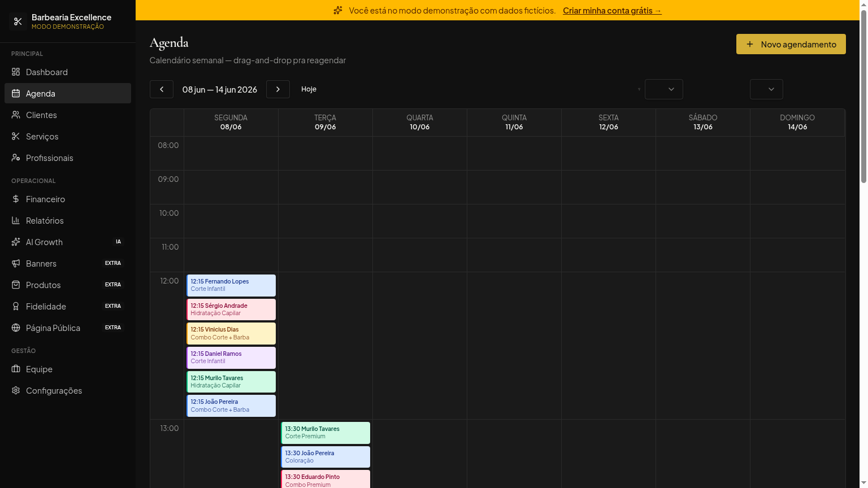This screenshot has width=868, height=488.
Task: Click the scissors icon for Serviços
Action: tap(16, 136)
